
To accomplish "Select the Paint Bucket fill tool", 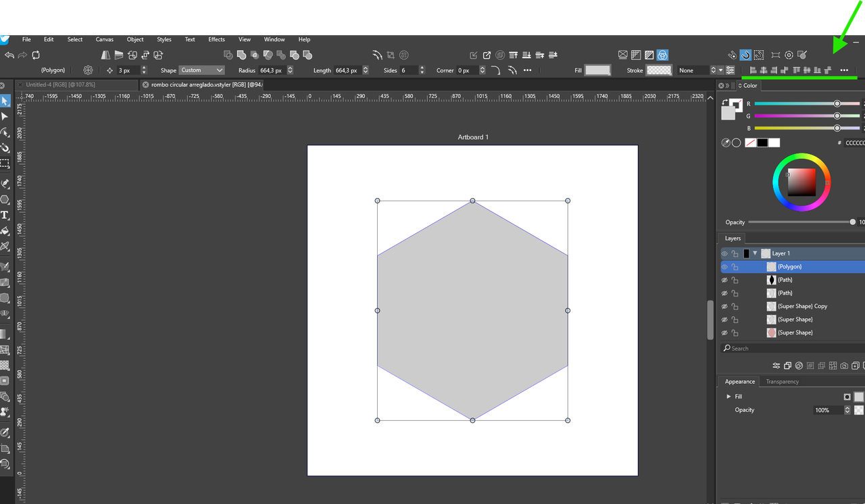I will click(5, 231).
